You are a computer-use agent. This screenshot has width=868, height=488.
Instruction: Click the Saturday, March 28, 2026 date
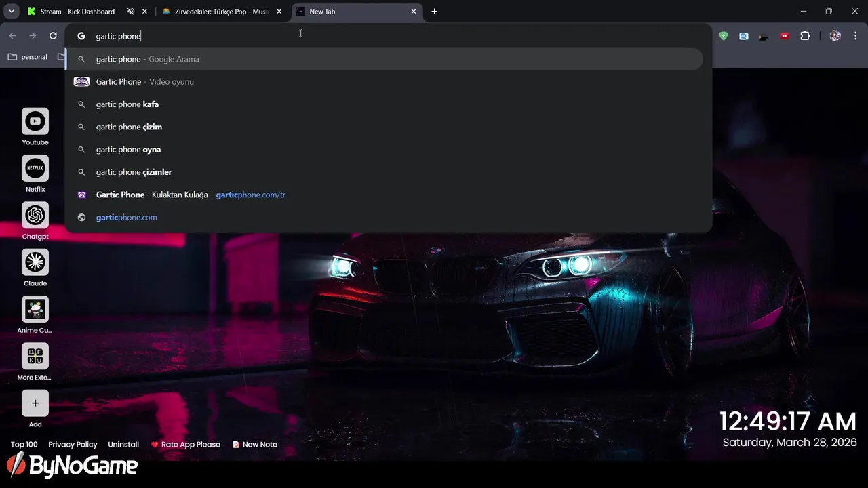click(790, 443)
